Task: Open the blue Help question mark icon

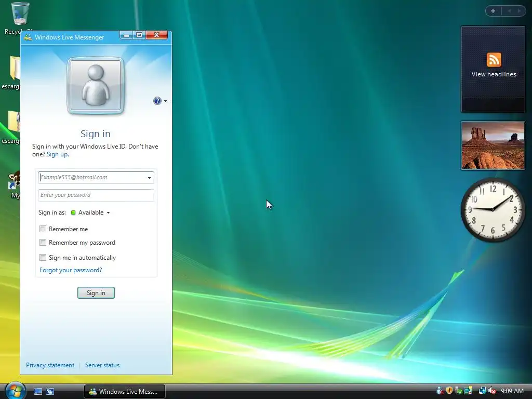Action: (157, 101)
